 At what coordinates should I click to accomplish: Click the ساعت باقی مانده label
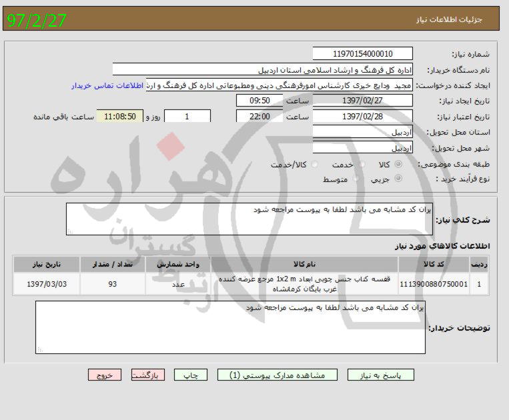point(63,117)
